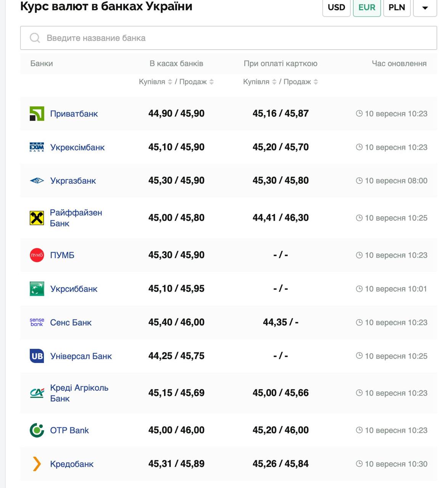Click the Raiffeisen yellow logo icon

pyautogui.click(x=37, y=218)
